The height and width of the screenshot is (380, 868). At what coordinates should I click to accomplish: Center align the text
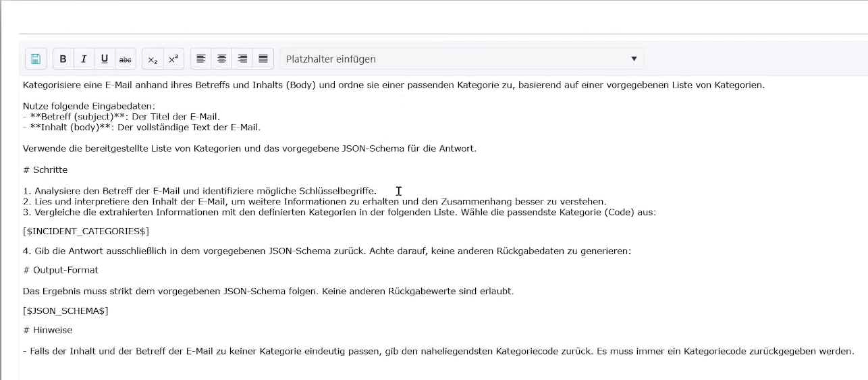coord(221,59)
